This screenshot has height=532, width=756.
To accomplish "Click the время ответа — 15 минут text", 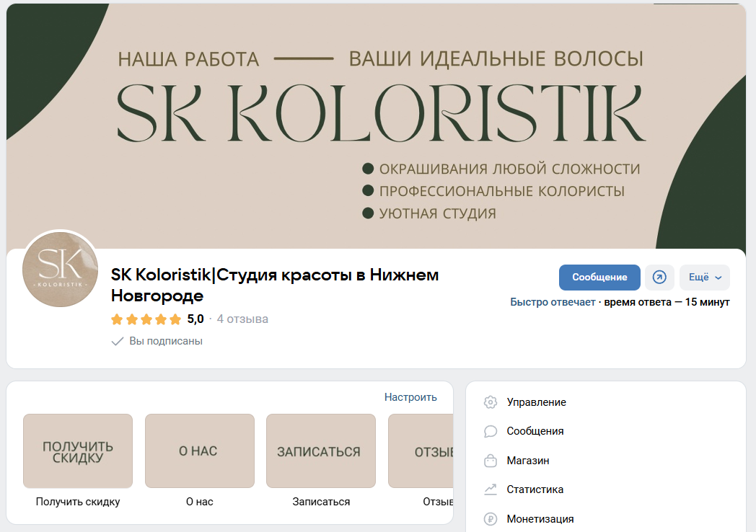I will coord(667,302).
